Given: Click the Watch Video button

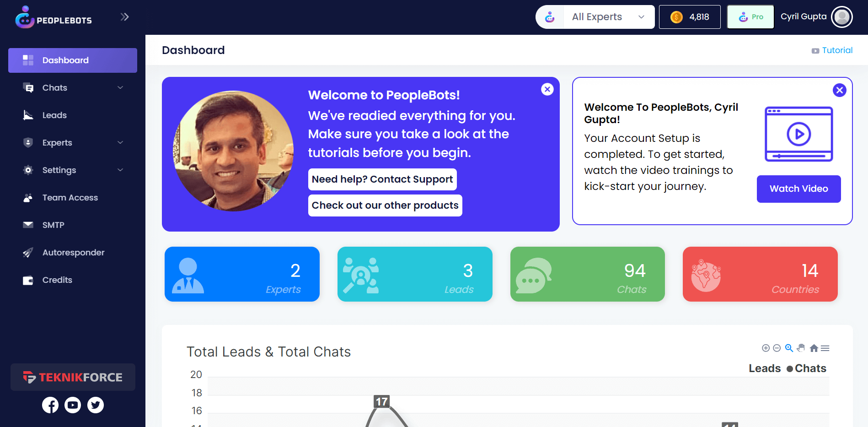Looking at the screenshot, I should (798, 189).
